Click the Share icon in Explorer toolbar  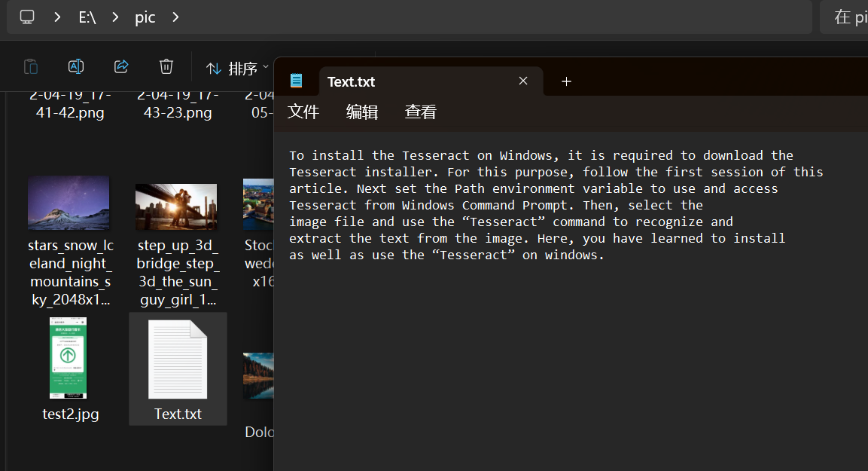(121, 67)
